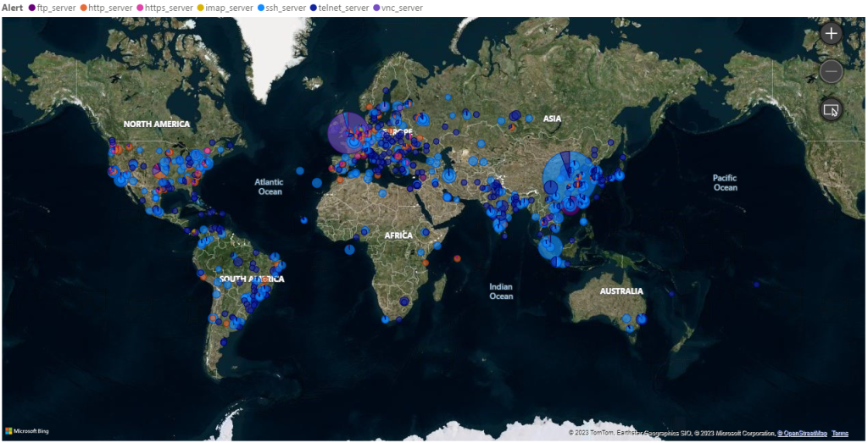Open the Terms link
Screen dimensions: 868x443
(840, 433)
